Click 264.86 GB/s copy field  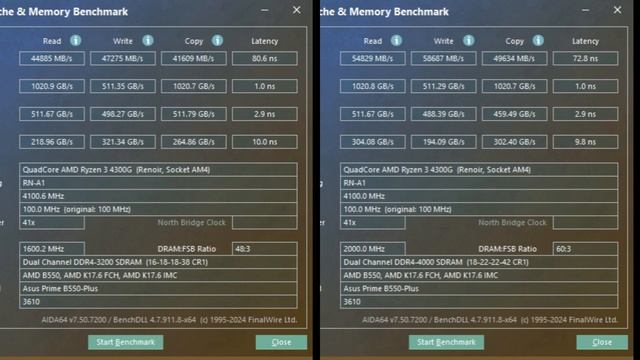point(193,142)
